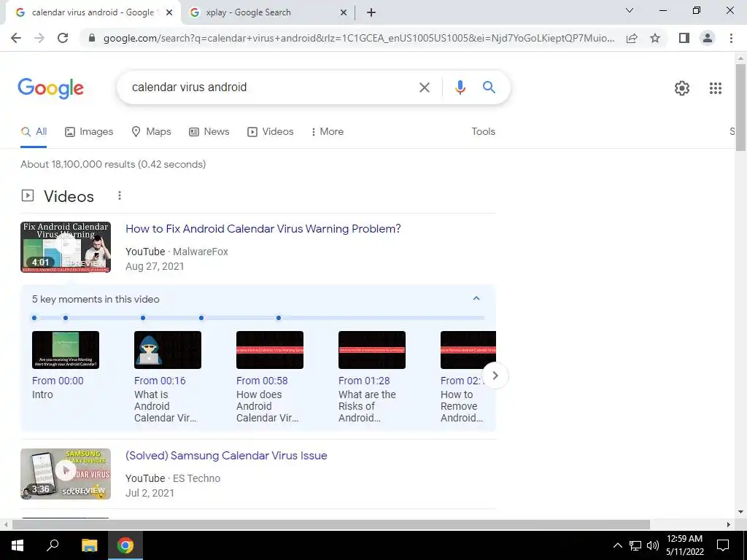Jump to the fourth key moment marker
This screenshot has width=747, height=560.
click(201, 318)
